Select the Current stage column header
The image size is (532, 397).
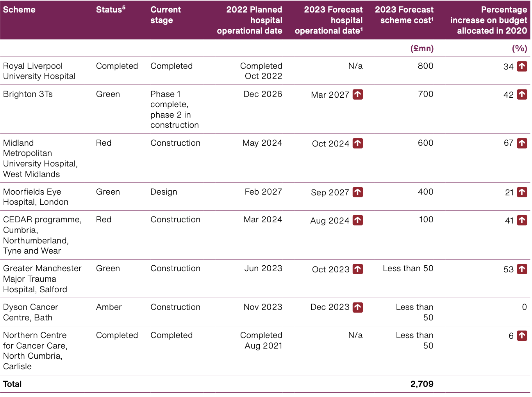(x=166, y=15)
